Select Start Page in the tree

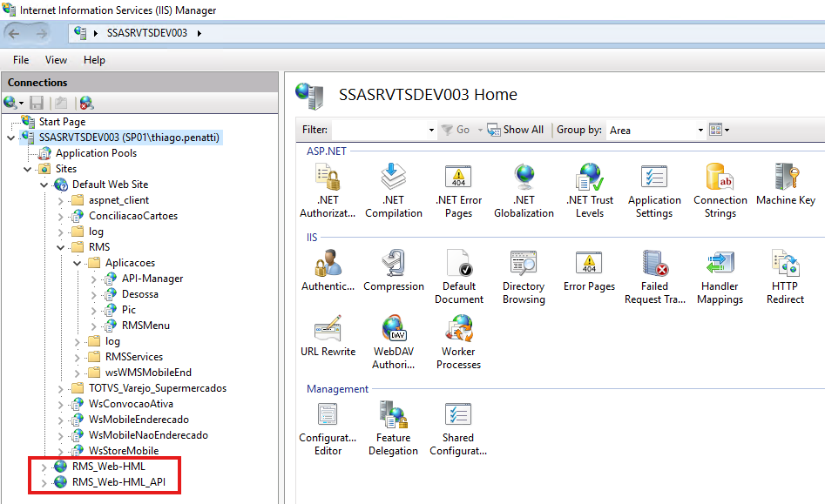tap(62, 121)
